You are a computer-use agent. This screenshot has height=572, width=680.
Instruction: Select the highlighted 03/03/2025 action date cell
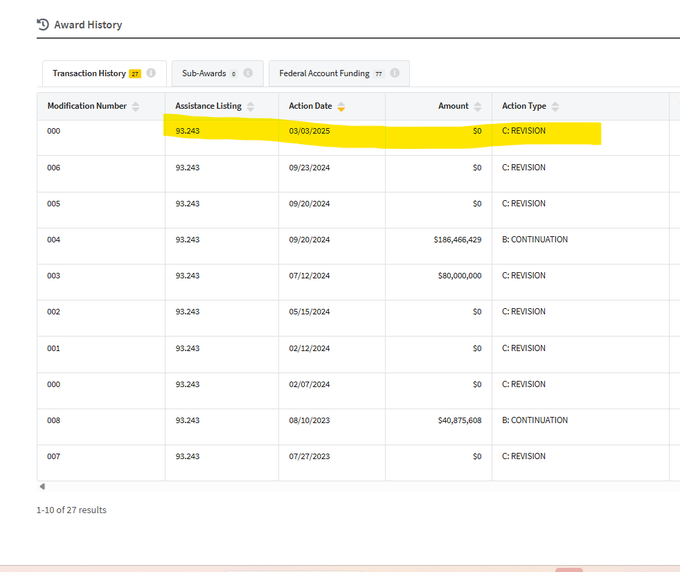309,131
